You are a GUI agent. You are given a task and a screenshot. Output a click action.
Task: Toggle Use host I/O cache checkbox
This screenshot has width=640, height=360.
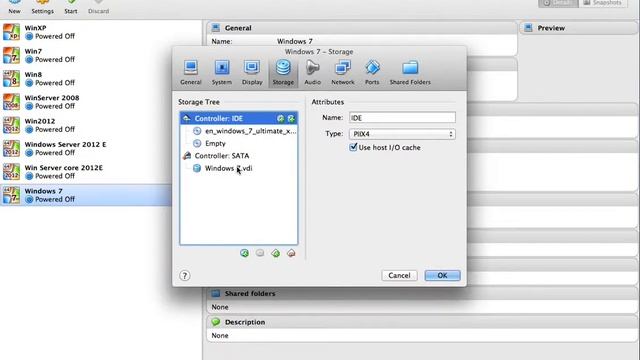click(353, 147)
